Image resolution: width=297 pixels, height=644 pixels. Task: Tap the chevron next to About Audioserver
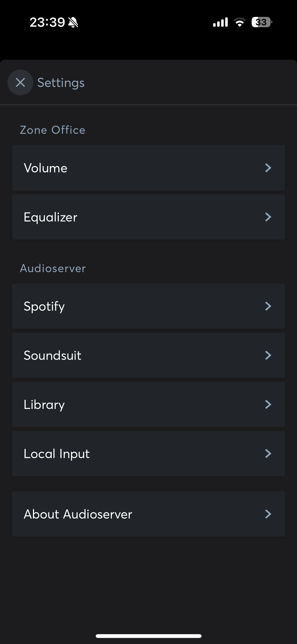click(268, 514)
